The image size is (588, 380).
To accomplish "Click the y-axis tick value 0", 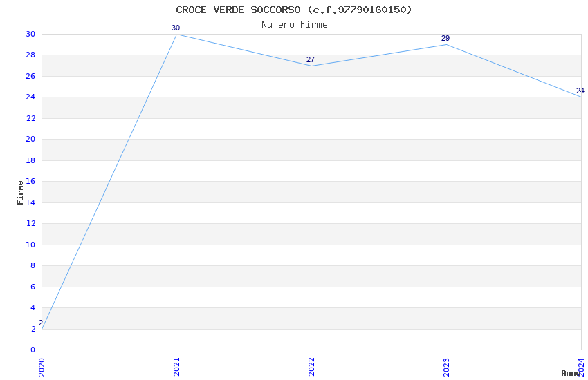I will point(33,350).
